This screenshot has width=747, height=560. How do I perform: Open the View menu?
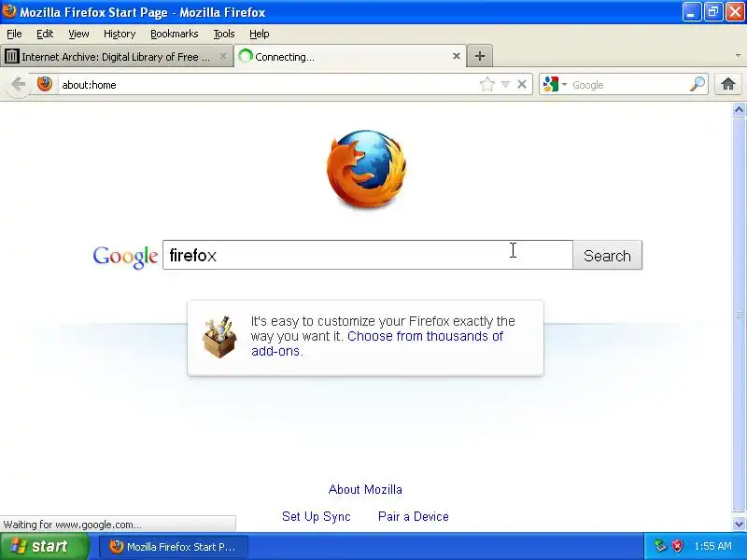click(78, 34)
